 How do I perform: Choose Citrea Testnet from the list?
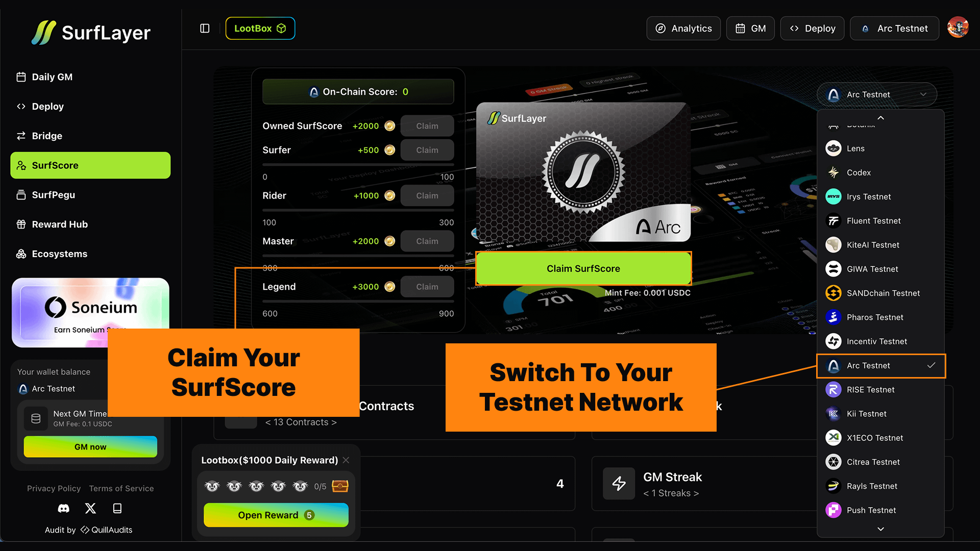(x=873, y=462)
